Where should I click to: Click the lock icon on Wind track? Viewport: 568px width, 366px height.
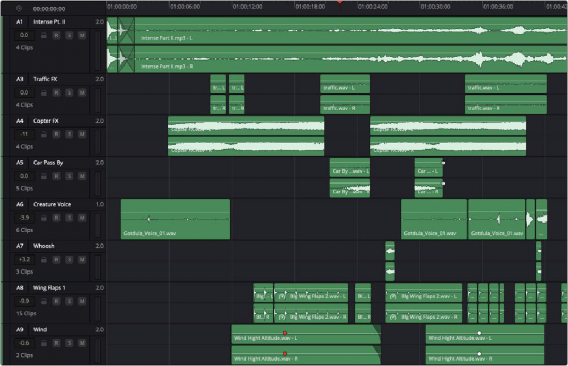43,343
